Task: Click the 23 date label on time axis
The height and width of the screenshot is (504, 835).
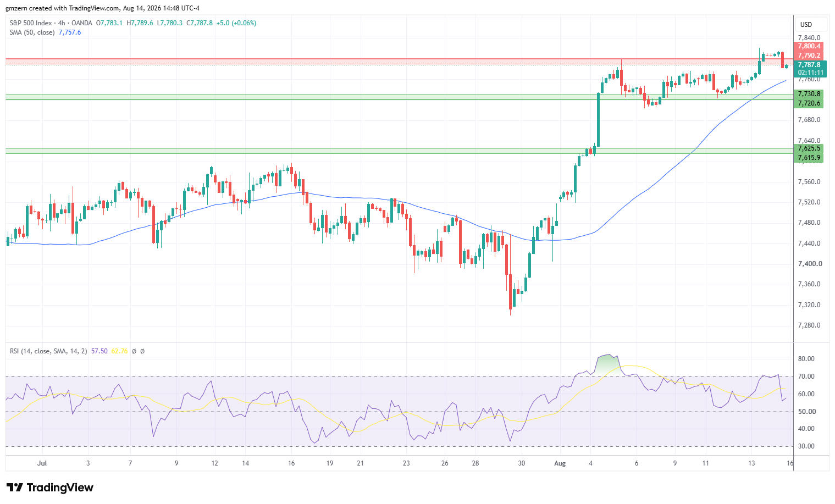Action: (406, 463)
